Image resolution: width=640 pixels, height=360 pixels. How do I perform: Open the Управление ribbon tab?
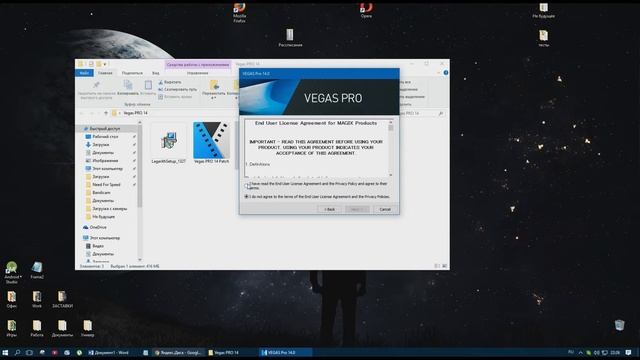click(198, 73)
